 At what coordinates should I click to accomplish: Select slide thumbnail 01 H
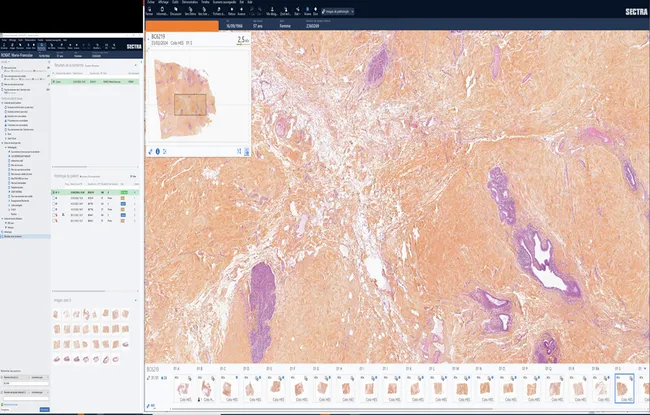pyautogui.click(x=346, y=388)
